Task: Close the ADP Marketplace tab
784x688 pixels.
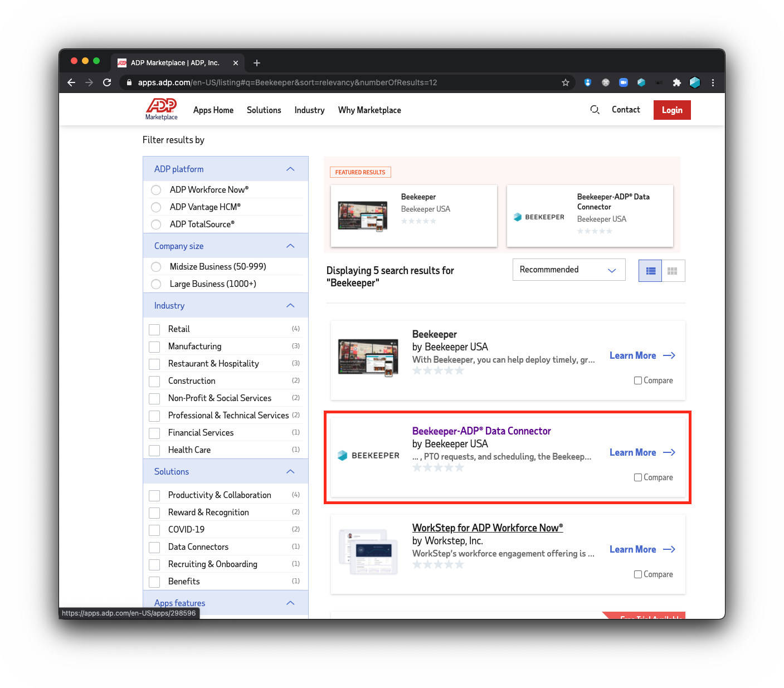Action: click(236, 63)
